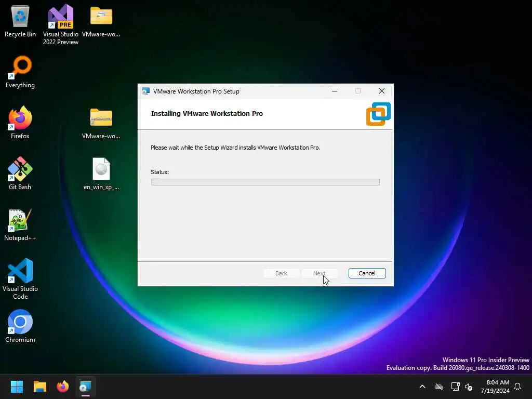Click the setup window title bar icon
Image resolution: width=532 pixels, height=399 pixels.
[146, 91]
